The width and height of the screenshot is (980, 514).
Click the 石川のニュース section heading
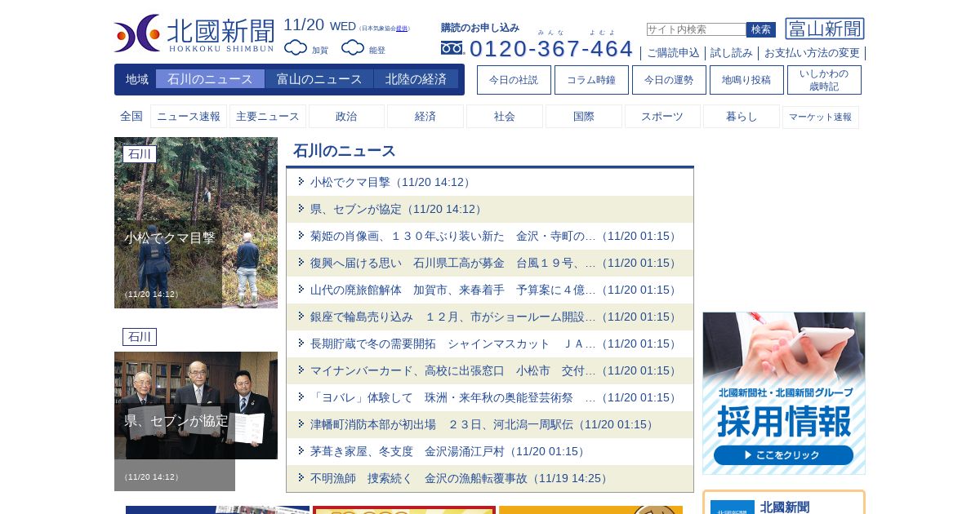pyautogui.click(x=345, y=151)
